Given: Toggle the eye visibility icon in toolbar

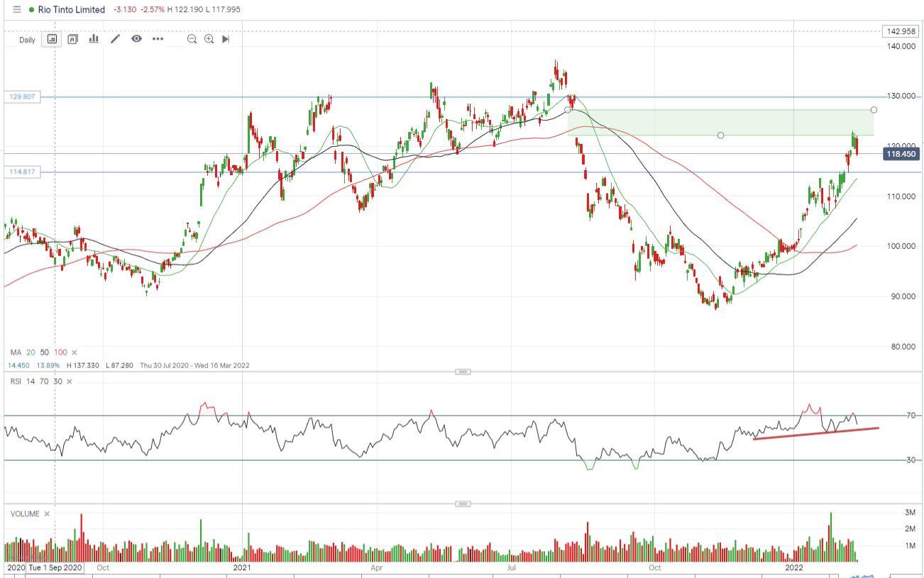Looking at the screenshot, I should tap(136, 39).
